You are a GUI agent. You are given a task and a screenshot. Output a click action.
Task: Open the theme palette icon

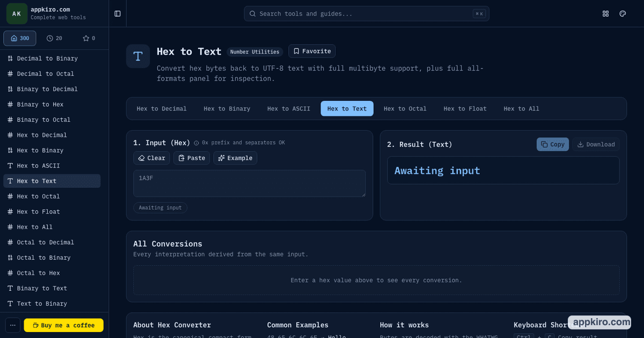coord(623,13)
